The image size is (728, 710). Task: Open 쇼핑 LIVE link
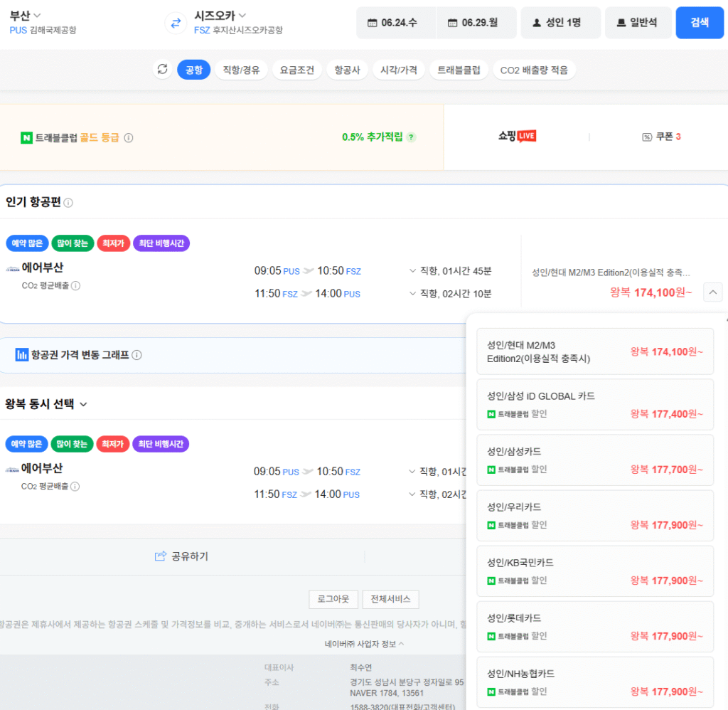(517, 136)
